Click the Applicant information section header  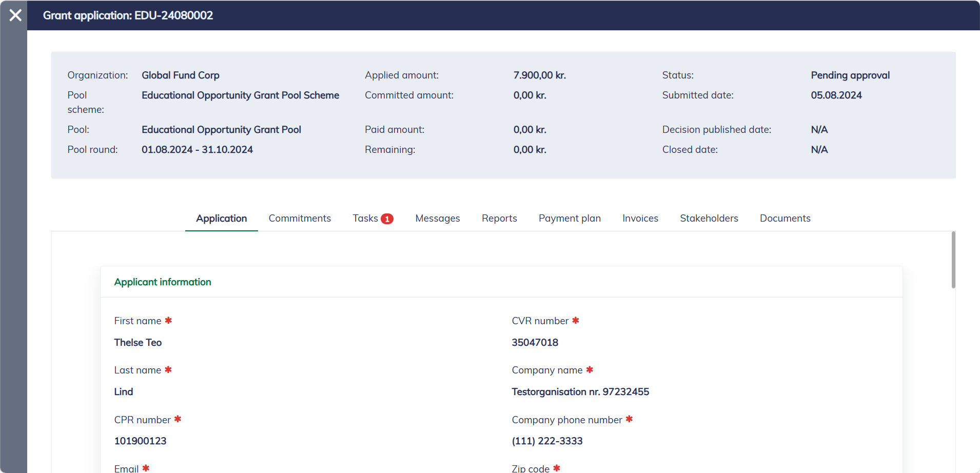[163, 282]
